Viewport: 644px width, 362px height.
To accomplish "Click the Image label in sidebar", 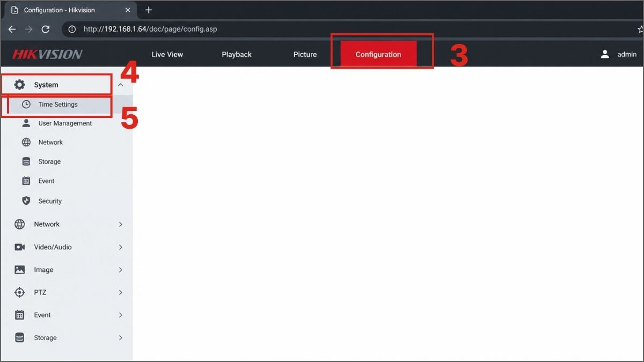I will pos(43,270).
